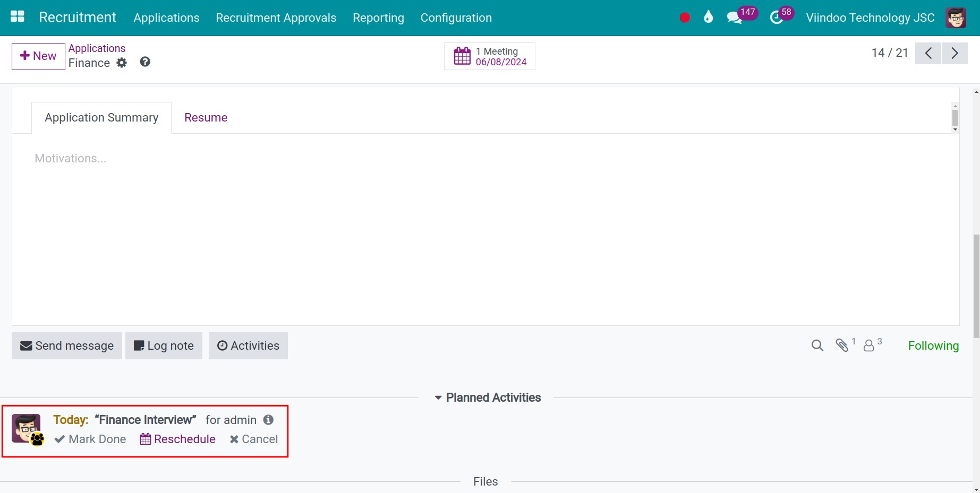Switch to the Resume tab
The image size is (980, 493).
206,118
